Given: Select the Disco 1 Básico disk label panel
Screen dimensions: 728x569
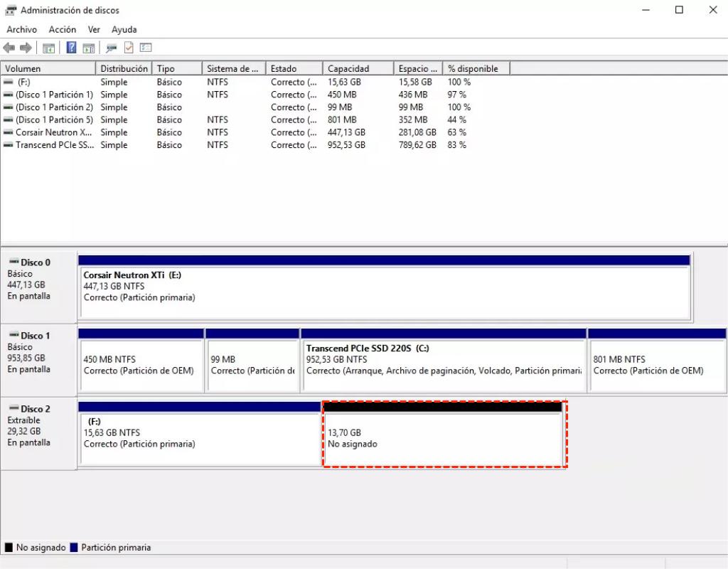Looking at the screenshot, I should 38,360.
